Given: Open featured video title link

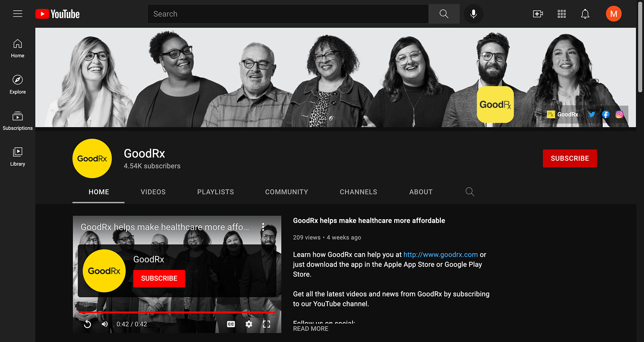Looking at the screenshot, I should (369, 221).
